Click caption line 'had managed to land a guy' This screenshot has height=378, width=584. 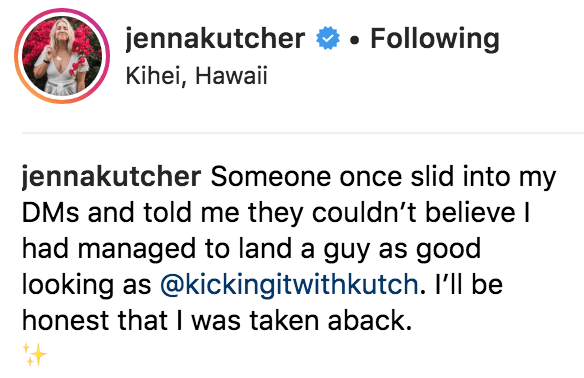coord(252,249)
